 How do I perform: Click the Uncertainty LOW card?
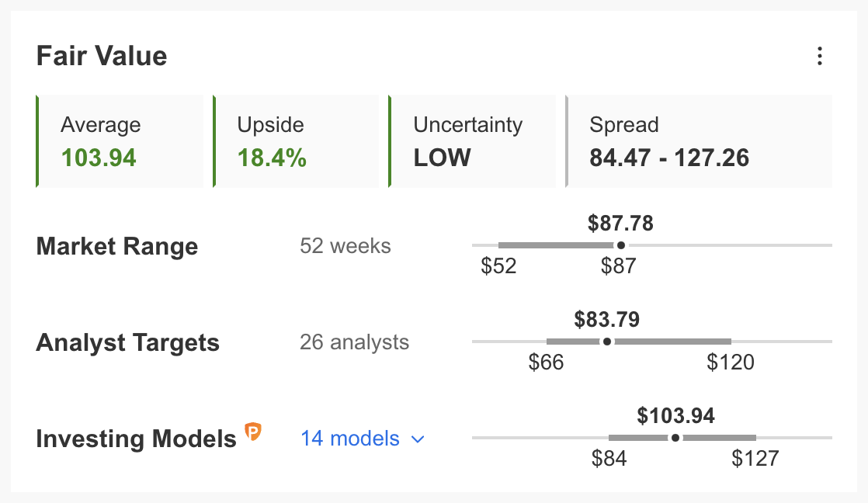pos(472,141)
